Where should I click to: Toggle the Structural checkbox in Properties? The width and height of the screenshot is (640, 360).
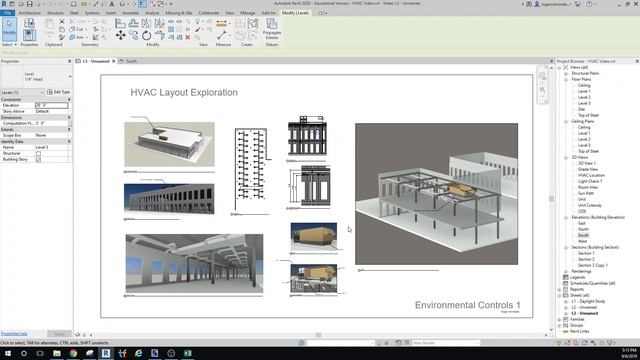[38, 153]
